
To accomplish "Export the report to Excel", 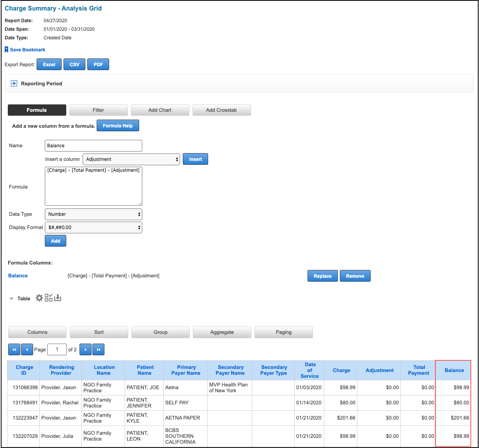I will click(49, 65).
